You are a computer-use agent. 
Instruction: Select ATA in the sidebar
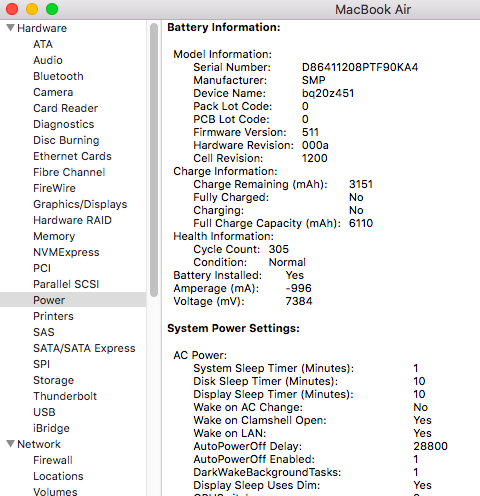tap(43, 44)
